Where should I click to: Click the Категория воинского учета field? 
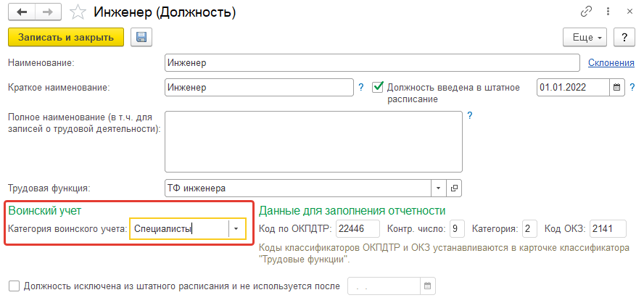pos(179,228)
